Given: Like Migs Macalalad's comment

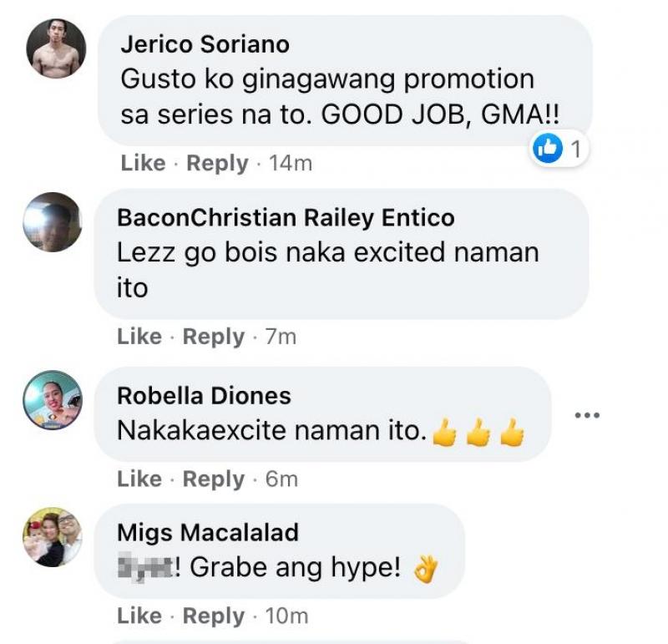Looking at the screenshot, I should pyautogui.click(x=139, y=616).
